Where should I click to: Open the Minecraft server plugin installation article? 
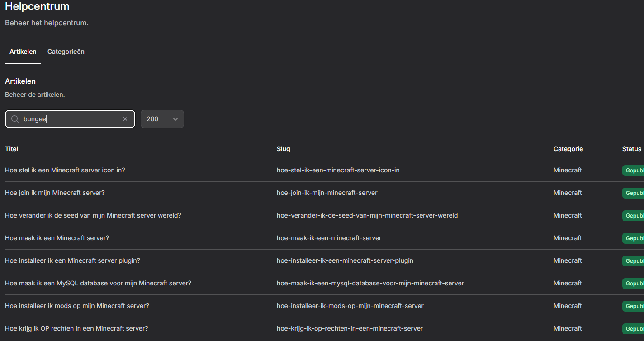click(72, 260)
